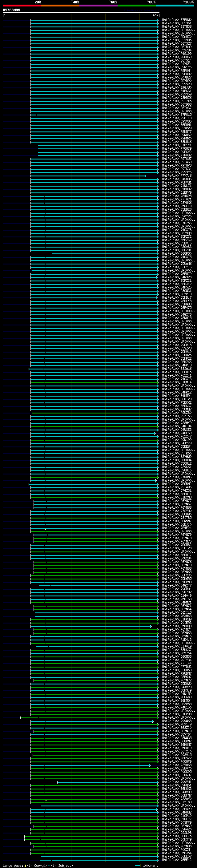Open hit UniRef100_B7FMW0
Screen dimensions: 197x868
[x=177, y=20]
